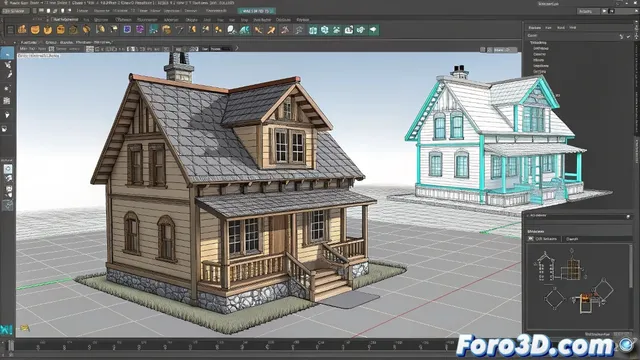The width and height of the screenshot is (640, 360).
Task: Click the timeline ruler at the bottom
Action: point(233,346)
